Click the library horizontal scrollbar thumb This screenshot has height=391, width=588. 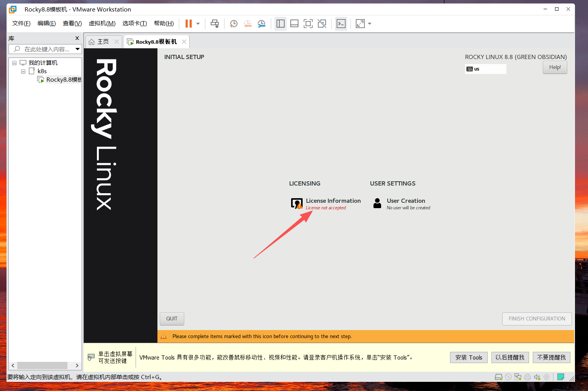coord(42,365)
